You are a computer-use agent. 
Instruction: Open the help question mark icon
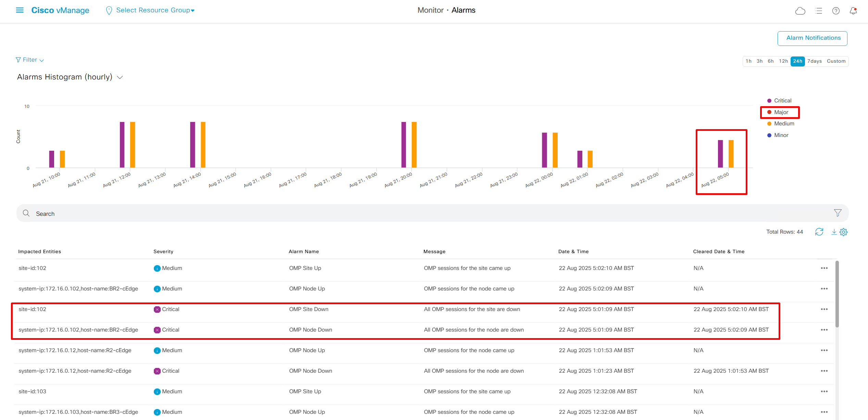click(x=836, y=11)
